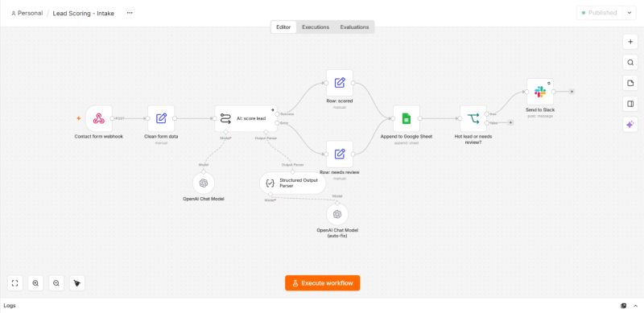The image size is (644, 313).
Task: Select the OpenAI Chat Model node
Action: (x=204, y=183)
